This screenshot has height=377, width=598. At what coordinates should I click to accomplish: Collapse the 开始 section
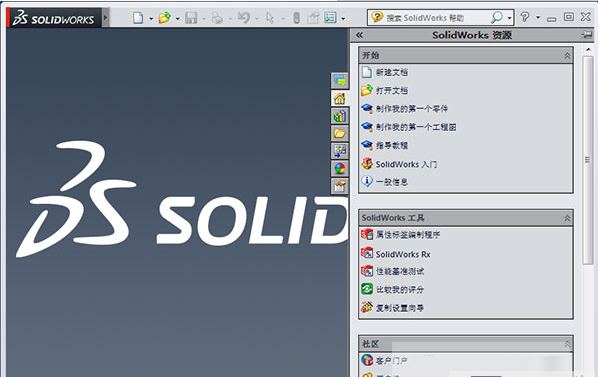(x=567, y=56)
